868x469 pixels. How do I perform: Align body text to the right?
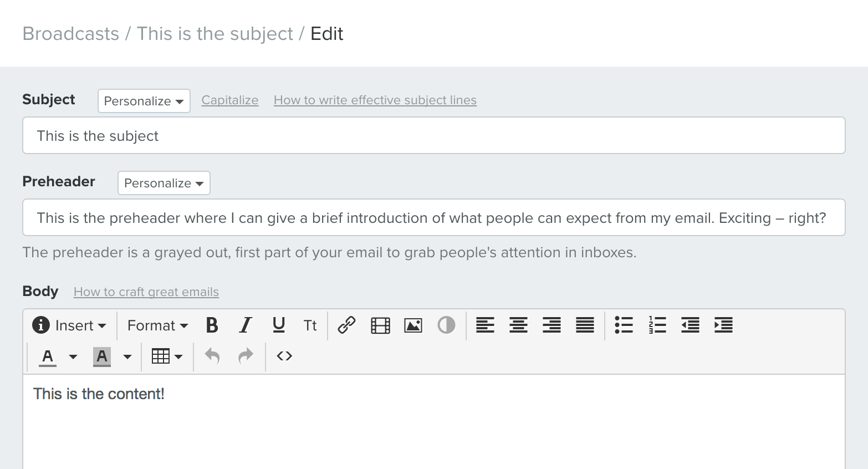(x=552, y=325)
